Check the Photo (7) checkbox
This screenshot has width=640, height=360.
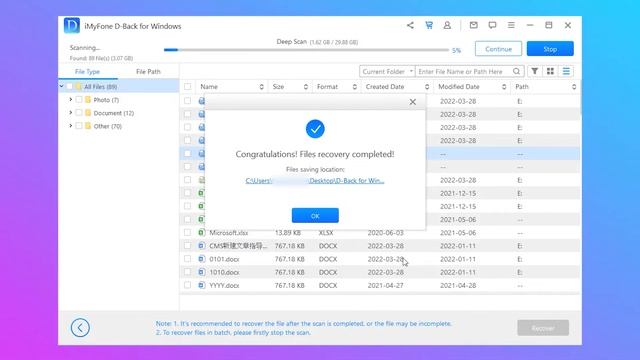(x=79, y=100)
